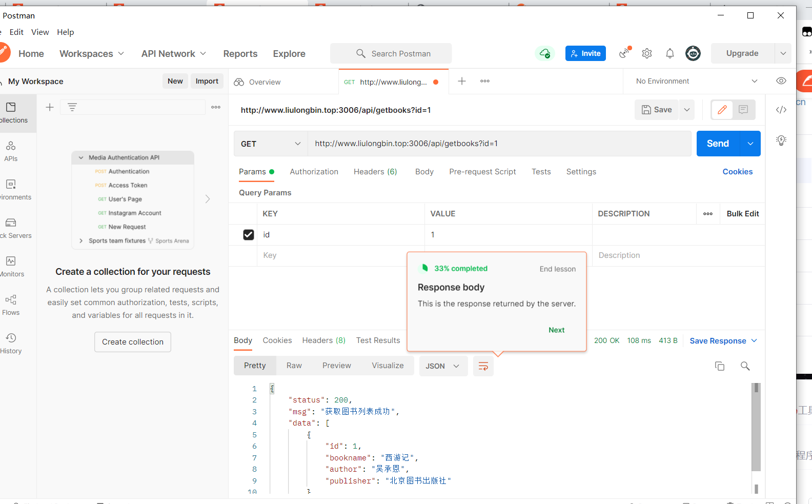The width and height of the screenshot is (812, 504).
Task: Collapse the Media Authentication API collection
Action: point(81,158)
